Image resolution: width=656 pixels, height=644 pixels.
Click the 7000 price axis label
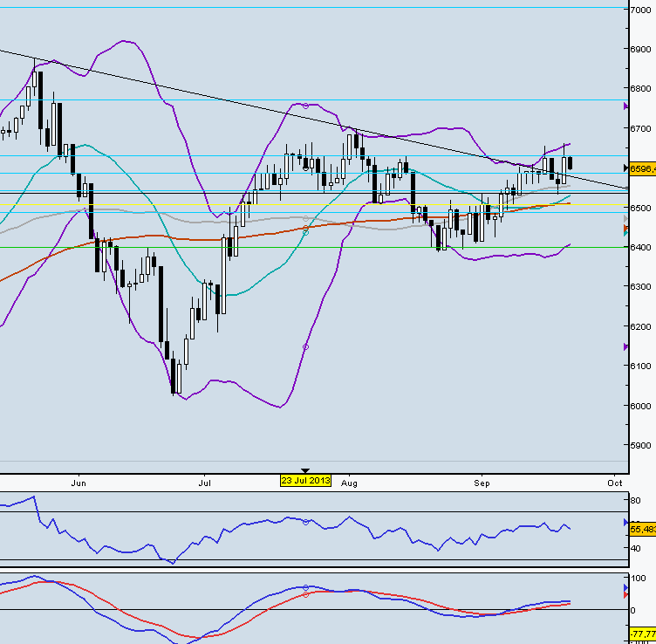click(x=640, y=10)
